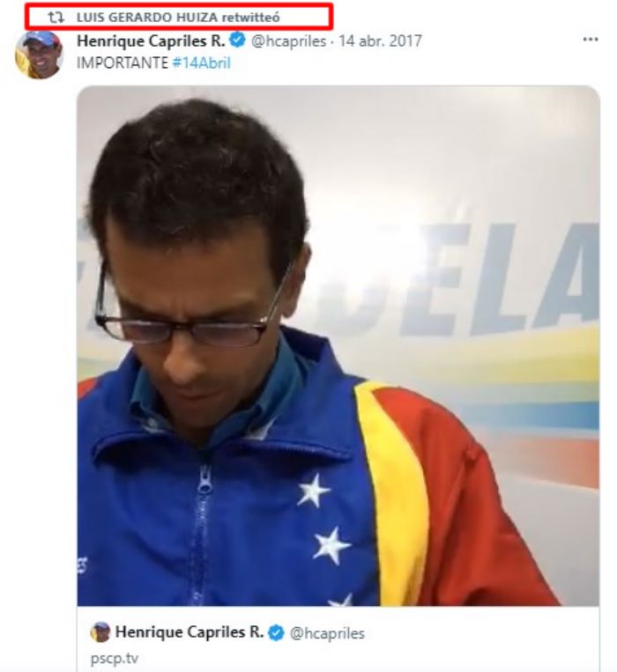Viewport: 617px width, 672px height.
Task: Open the pscp.tv link
Action: (115, 658)
